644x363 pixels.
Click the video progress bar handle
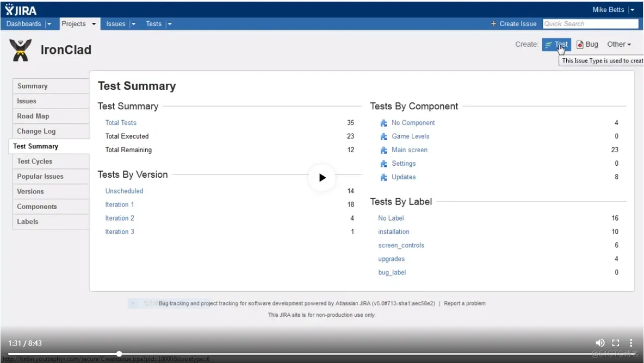tap(119, 354)
